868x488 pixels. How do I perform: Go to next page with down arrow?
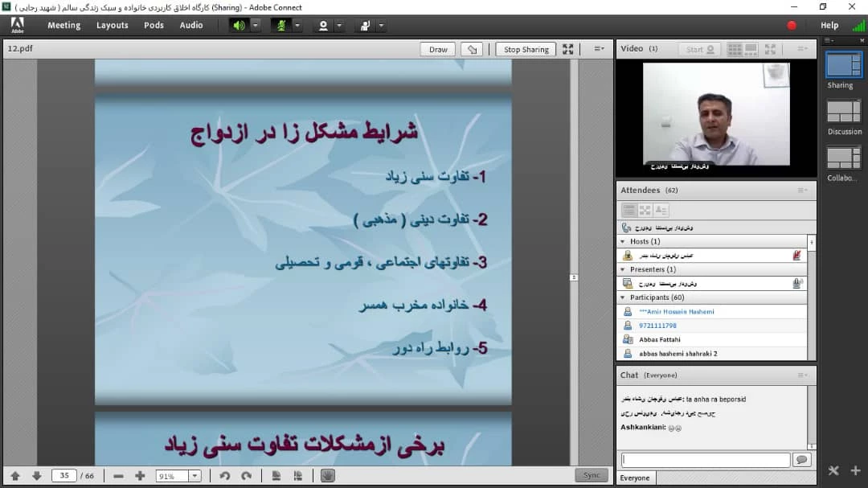click(x=36, y=476)
